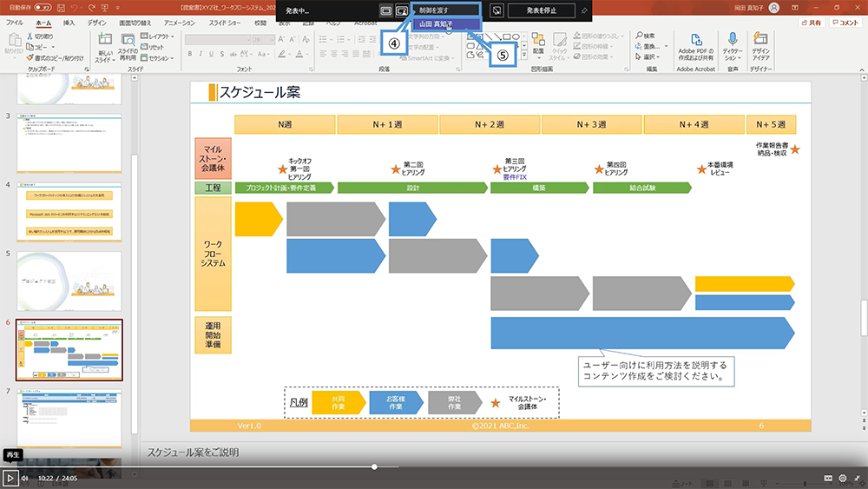Click the video progress bar knob
The image size is (868, 489).
(374, 466)
